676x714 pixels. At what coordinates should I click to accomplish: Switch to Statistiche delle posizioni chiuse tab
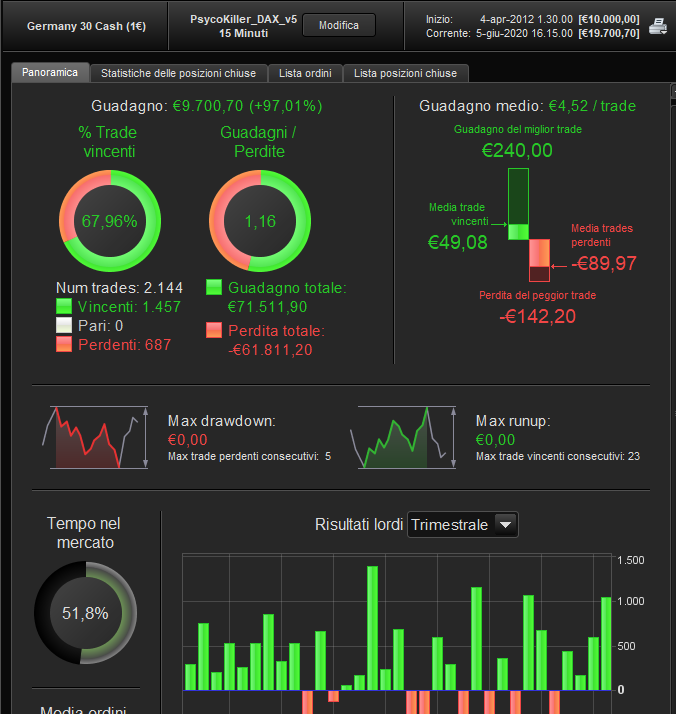(x=178, y=73)
